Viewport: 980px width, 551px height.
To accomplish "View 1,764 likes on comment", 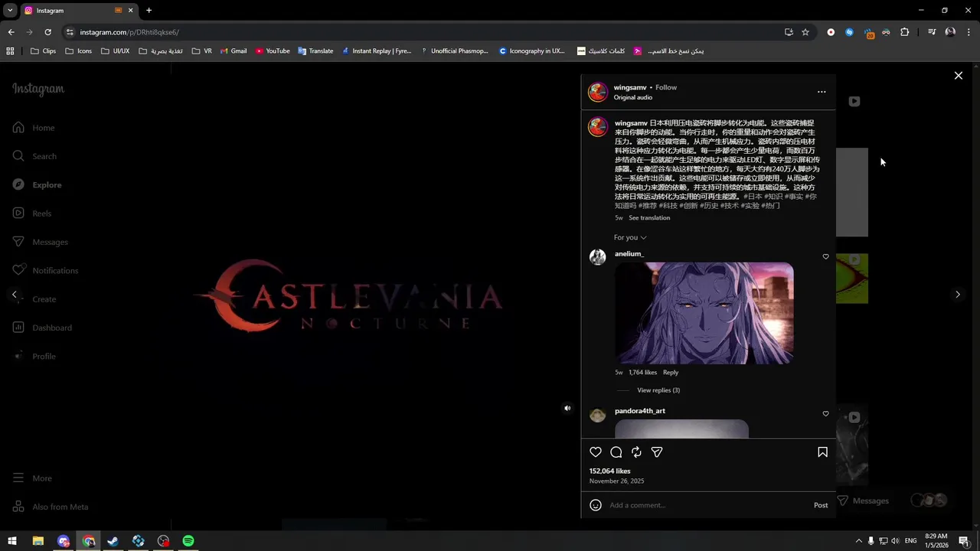I will 642,373.
